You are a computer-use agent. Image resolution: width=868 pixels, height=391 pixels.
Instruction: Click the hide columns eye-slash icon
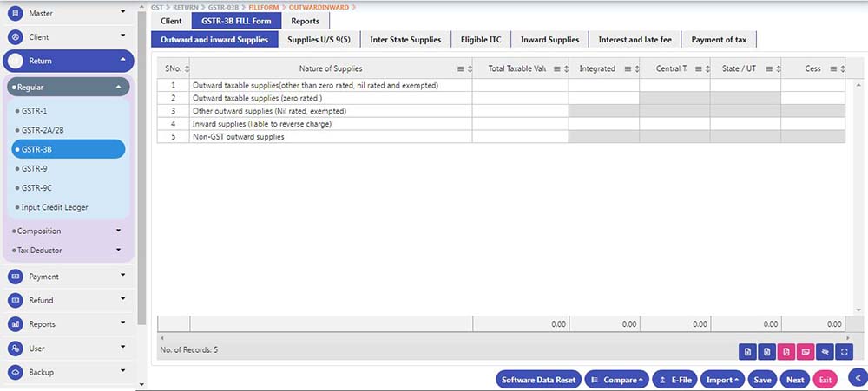pos(825,351)
